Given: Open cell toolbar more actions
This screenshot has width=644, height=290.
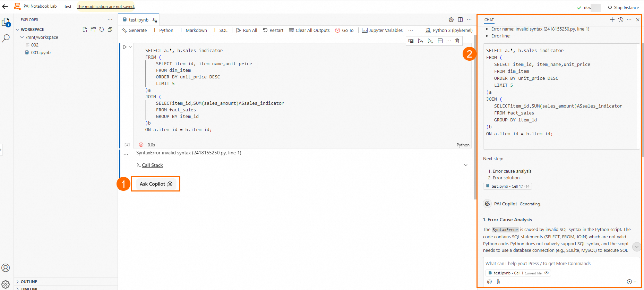Looking at the screenshot, I should tap(449, 41).
